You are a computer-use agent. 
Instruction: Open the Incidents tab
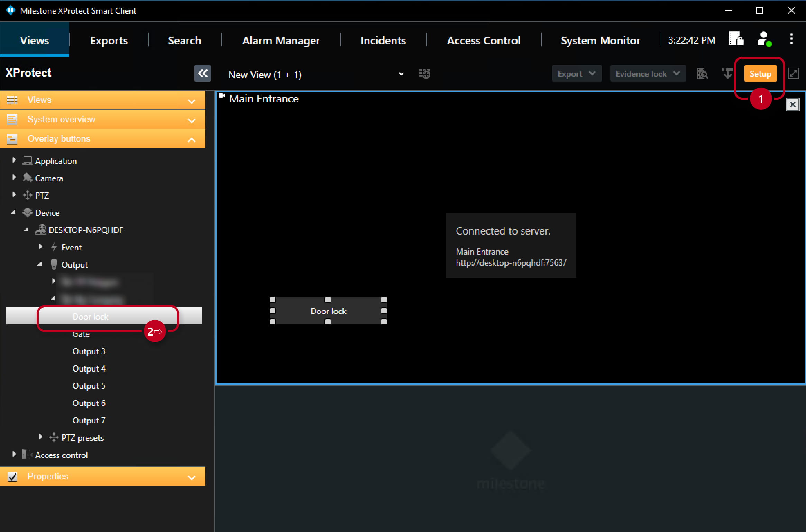tap(383, 40)
